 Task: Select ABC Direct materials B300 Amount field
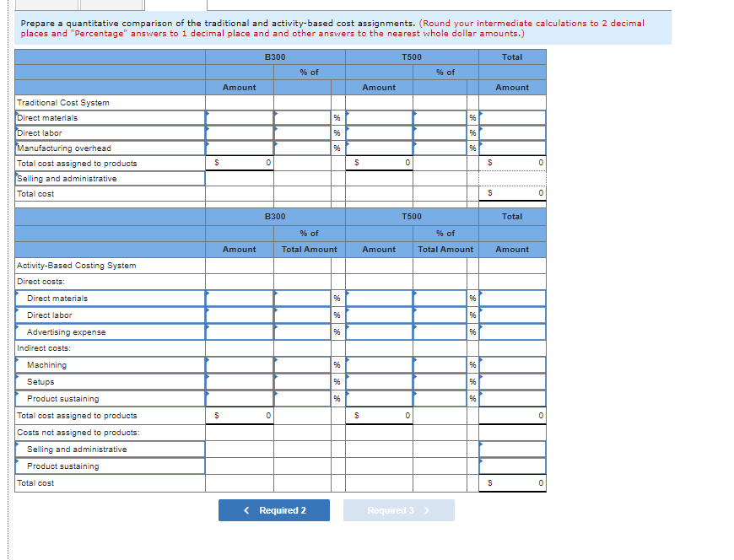[240, 299]
